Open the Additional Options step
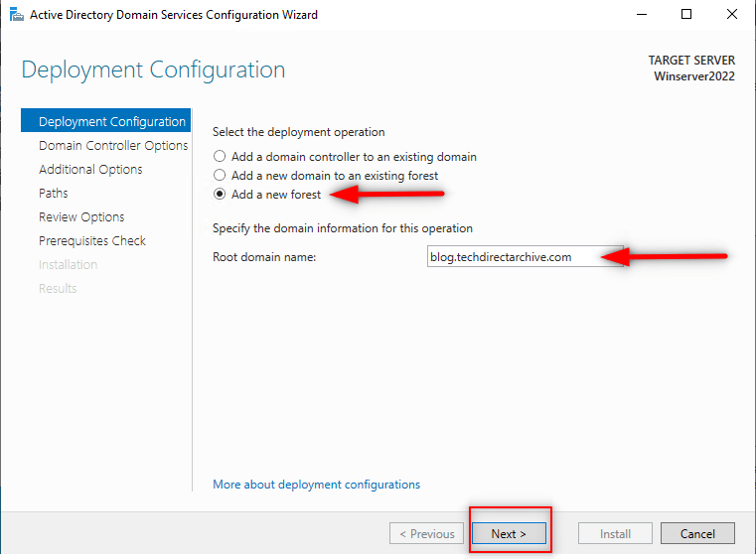This screenshot has width=756, height=559. click(x=90, y=170)
